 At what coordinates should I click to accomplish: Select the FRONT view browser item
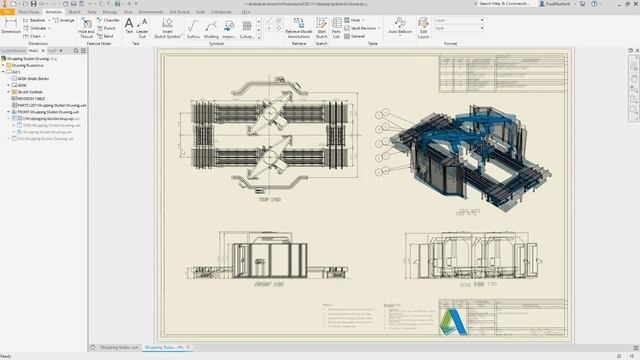coord(45,112)
